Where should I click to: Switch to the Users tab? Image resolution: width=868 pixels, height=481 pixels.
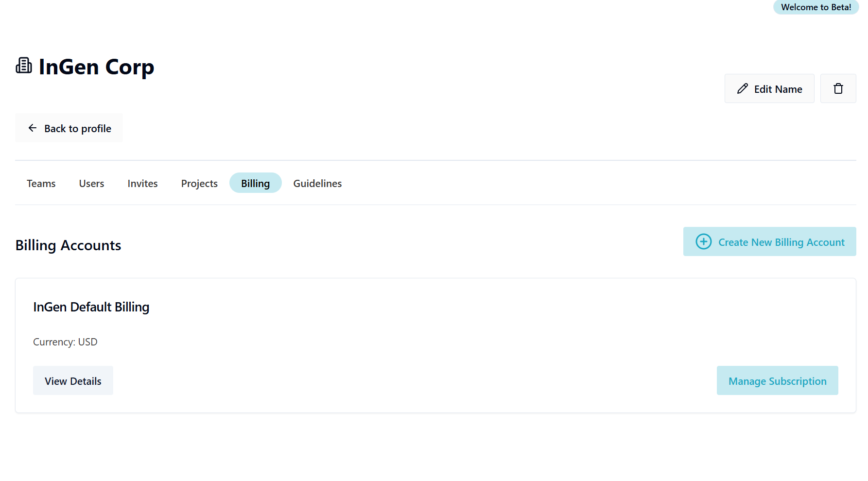pyautogui.click(x=91, y=184)
